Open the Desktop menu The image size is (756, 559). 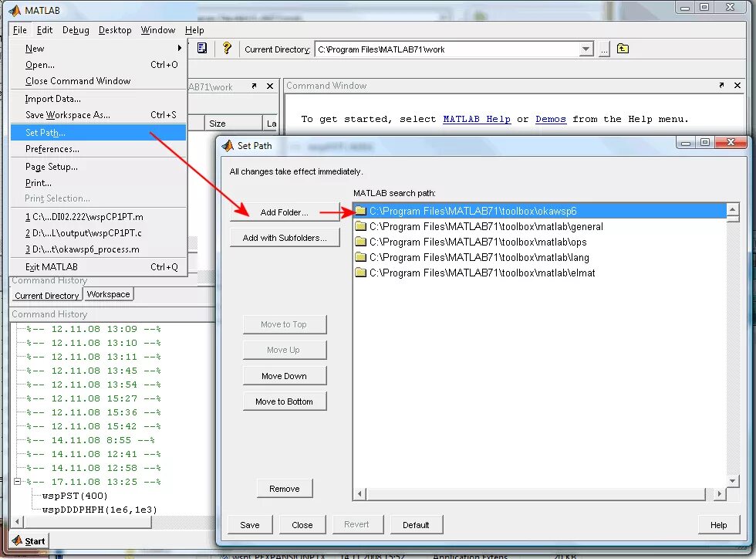pyautogui.click(x=115, y=30)
